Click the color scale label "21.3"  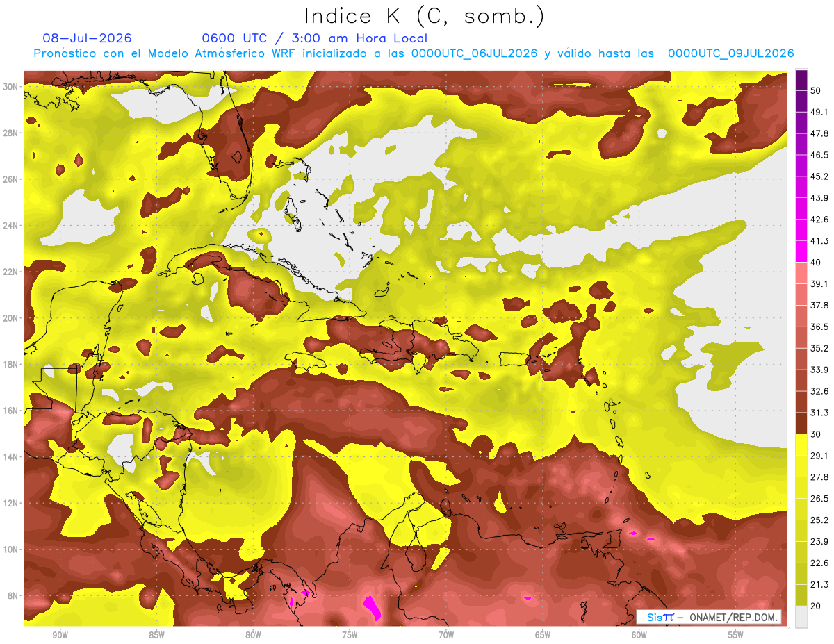[819, 585]
